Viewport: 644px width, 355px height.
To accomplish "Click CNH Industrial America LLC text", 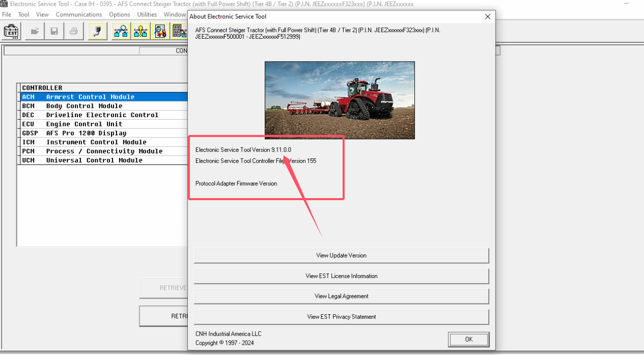I will pyautogui.click(x=228, y=334).
